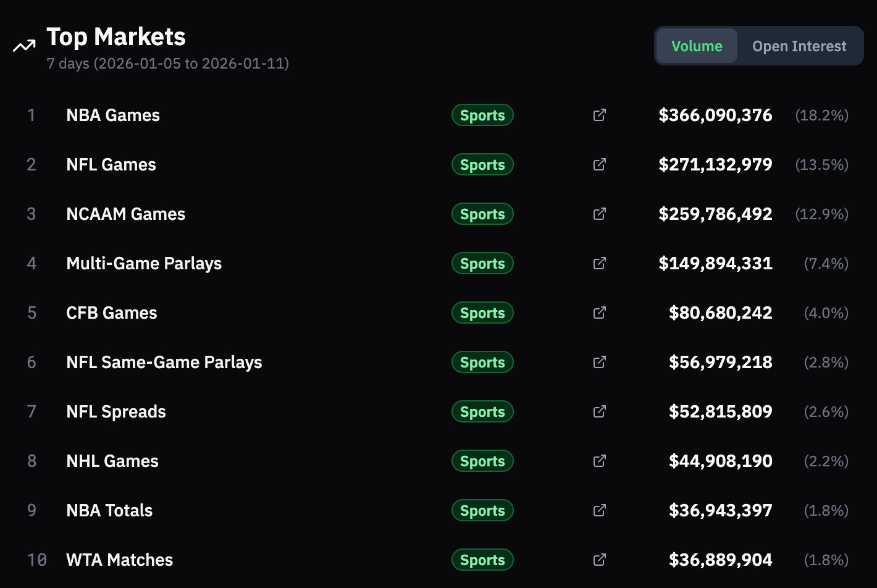Click the Sports tag on NBA Games
This screenshot has width=877, height=588.
pyautogui.click(x=482, y=115)
